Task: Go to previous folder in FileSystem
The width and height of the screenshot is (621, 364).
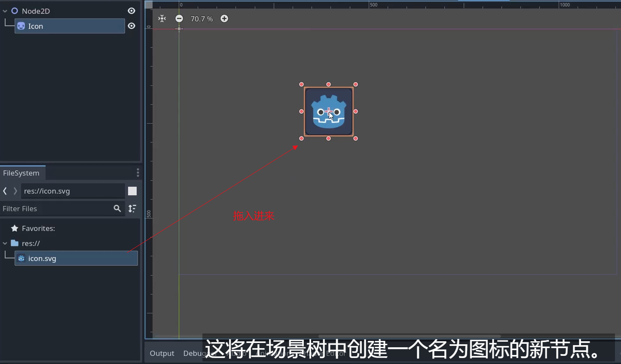Action: coord(5,191)
